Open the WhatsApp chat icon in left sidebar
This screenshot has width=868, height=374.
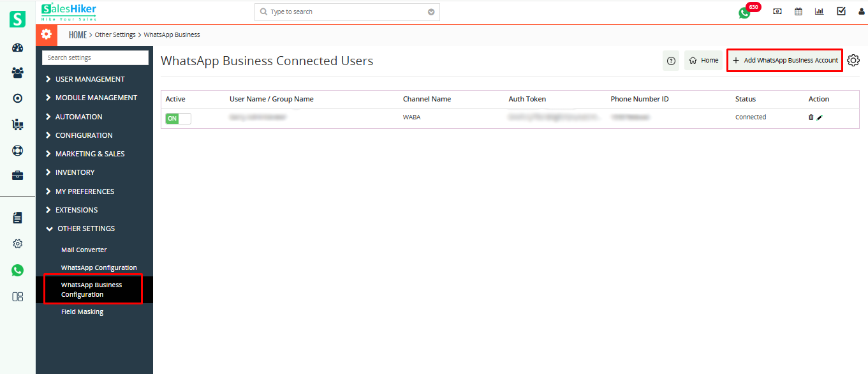(17, 270)
